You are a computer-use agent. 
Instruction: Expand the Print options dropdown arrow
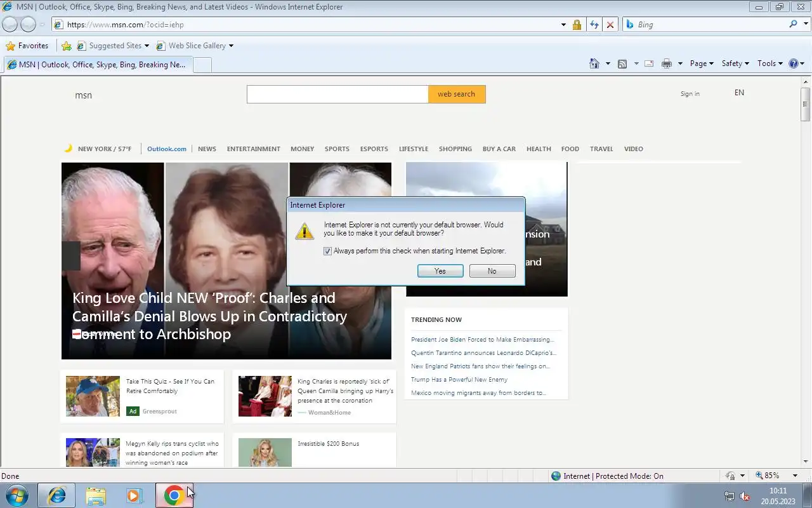tap(680, 63)
